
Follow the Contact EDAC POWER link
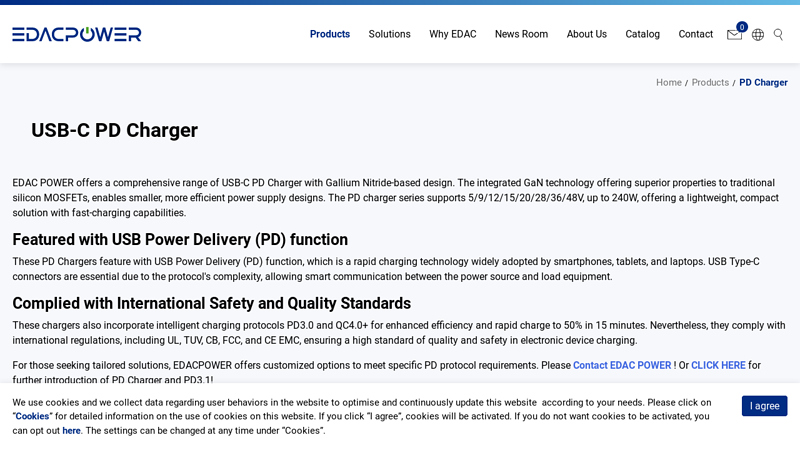pos(622,365)
